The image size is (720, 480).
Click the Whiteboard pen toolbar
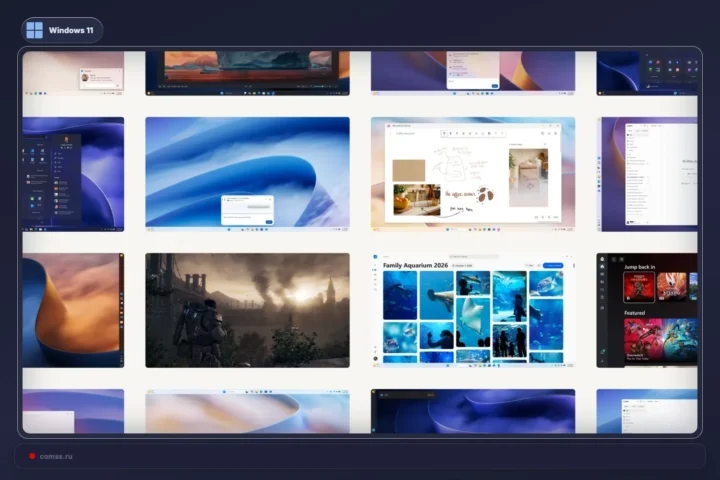point(473,134)
